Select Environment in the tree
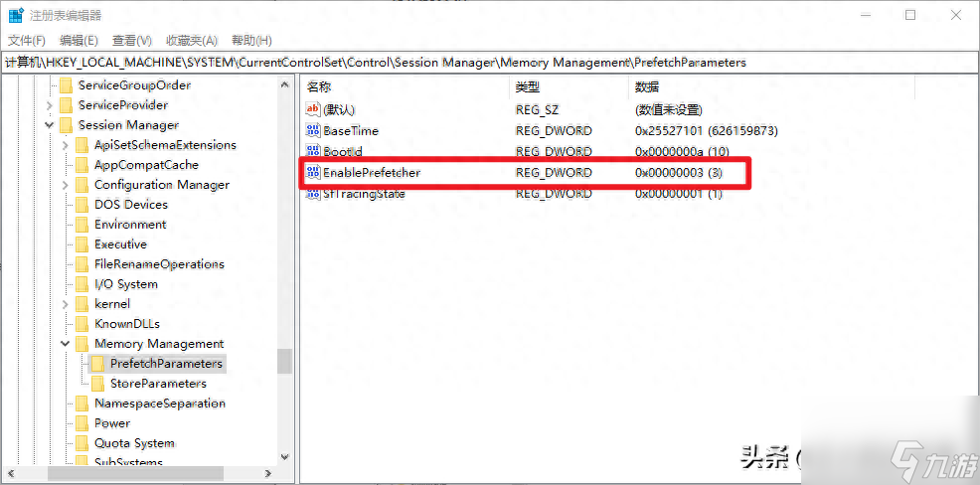This screenshot has height=485, width=980. tap(130, 225)
